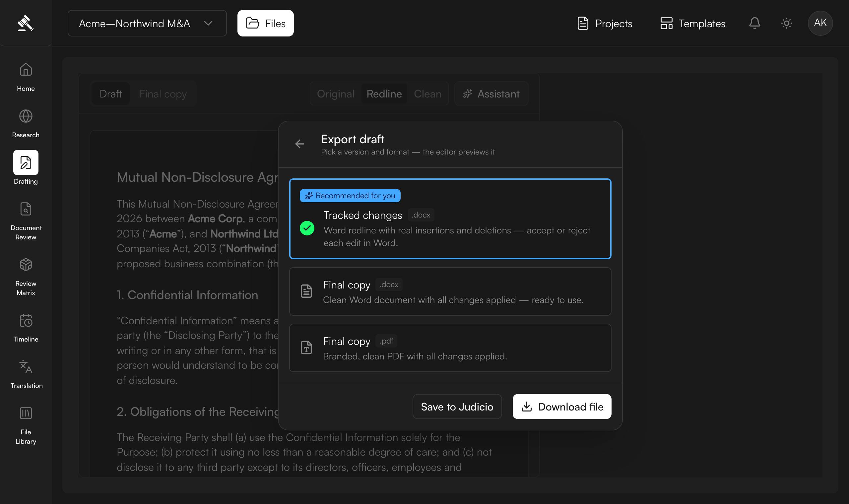Click the notifications bell icon
The width and height of the screenshot is (849, 504).
(x=754, y=23)
